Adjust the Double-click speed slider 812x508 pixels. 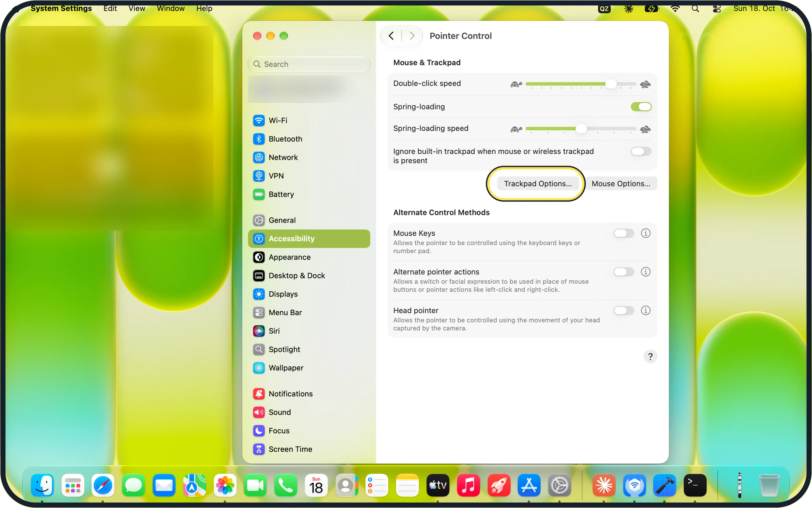click(581, 84)
